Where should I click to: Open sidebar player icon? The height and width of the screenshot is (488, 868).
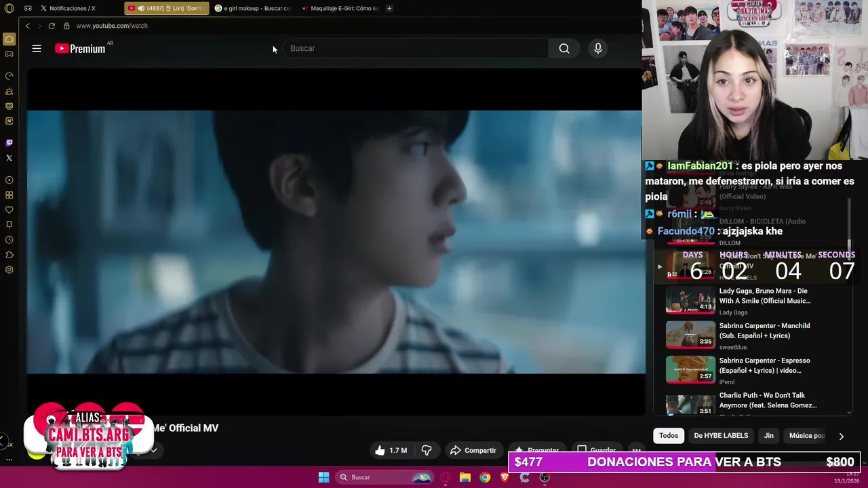(9, 180)
